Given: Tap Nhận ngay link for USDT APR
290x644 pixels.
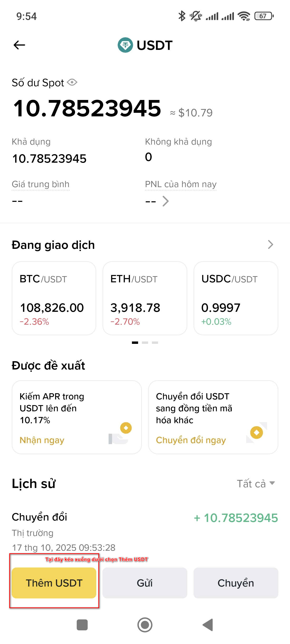Looking at the screenshot, I should (x=42, y=440).
